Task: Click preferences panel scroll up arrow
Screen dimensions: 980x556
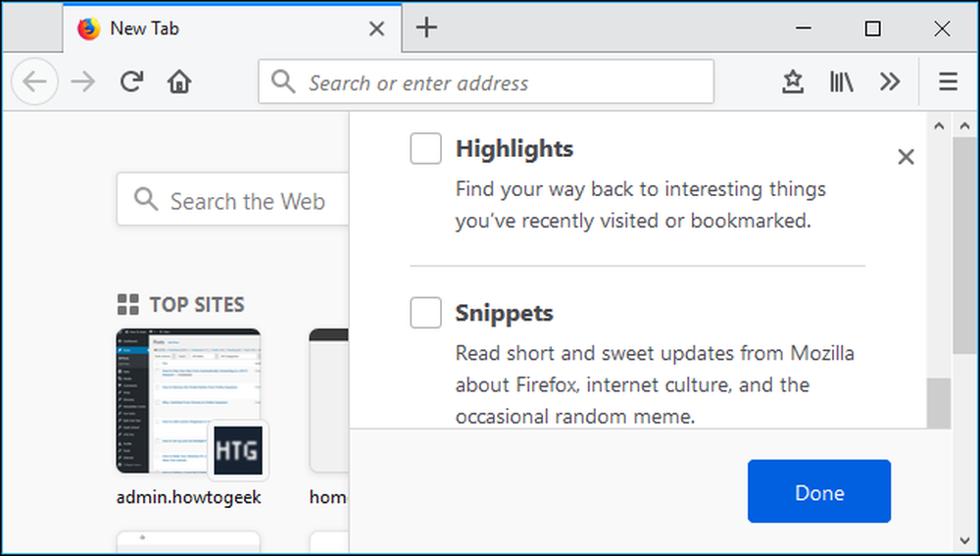Action: pos(939,126)
